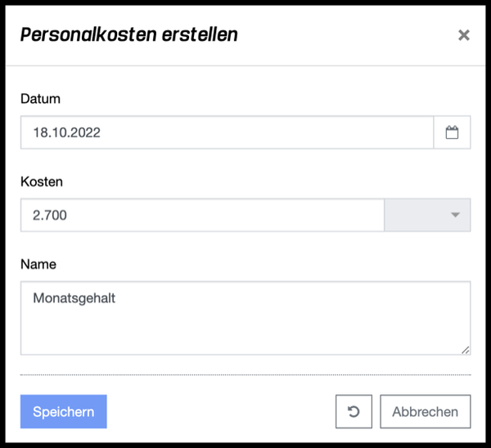Open the calendar date picker icon
Viewport: 491px width, 448px height.
(452, 132)
